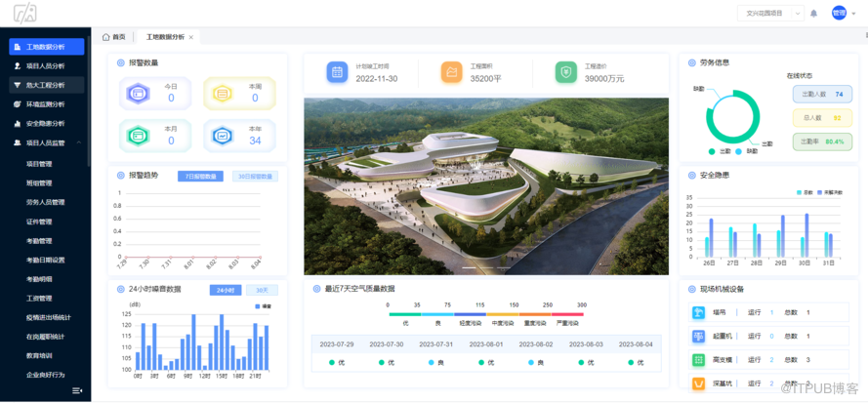This screenshot has height=403, width=868.
Task: Collapse the 项目人员监管 sidebar group
Action: (79, 142)
